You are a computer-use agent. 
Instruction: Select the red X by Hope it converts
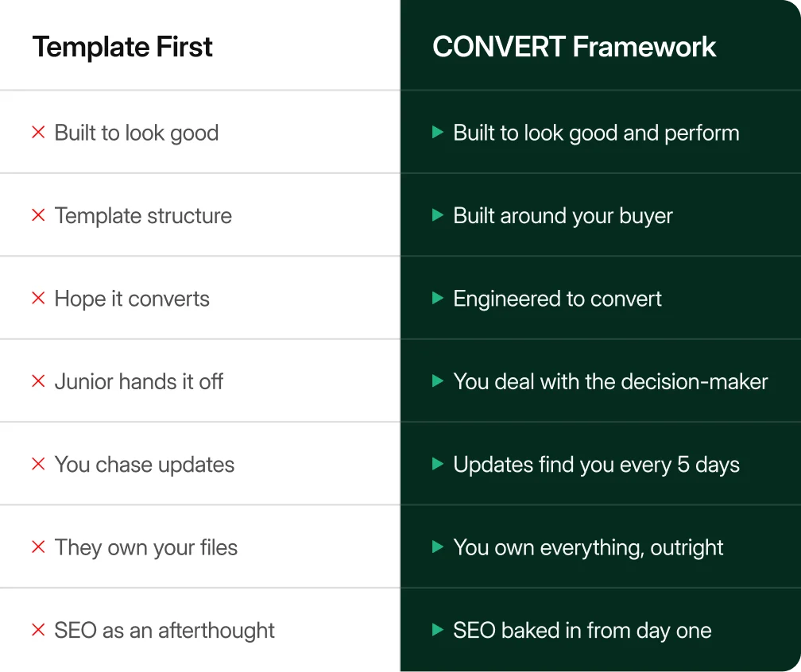(x=38, y=298)
